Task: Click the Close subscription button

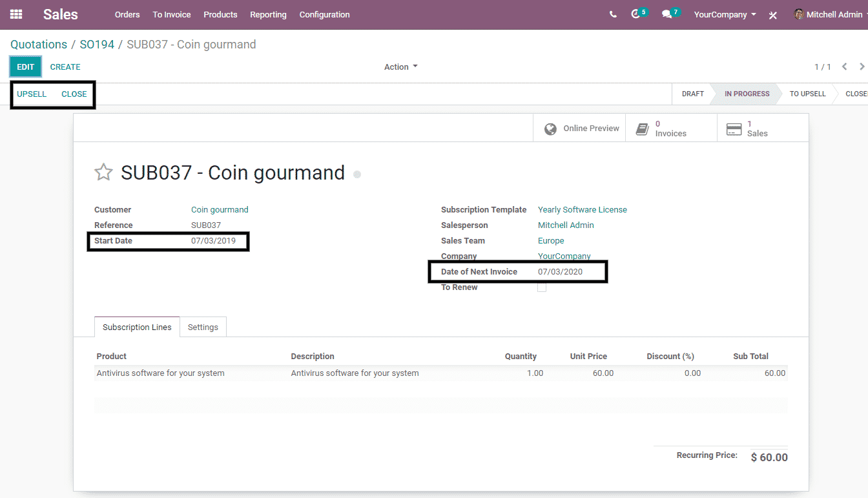Action: tap(74, 94)
